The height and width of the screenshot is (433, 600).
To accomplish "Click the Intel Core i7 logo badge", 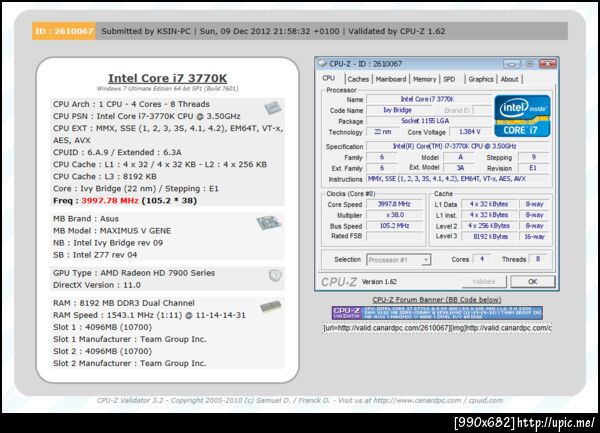I will (522, 116).
